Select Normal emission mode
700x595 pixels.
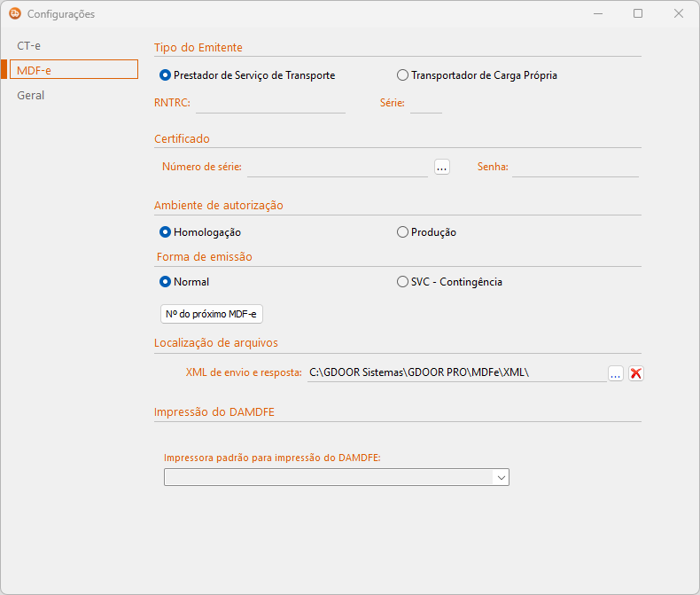165,282
